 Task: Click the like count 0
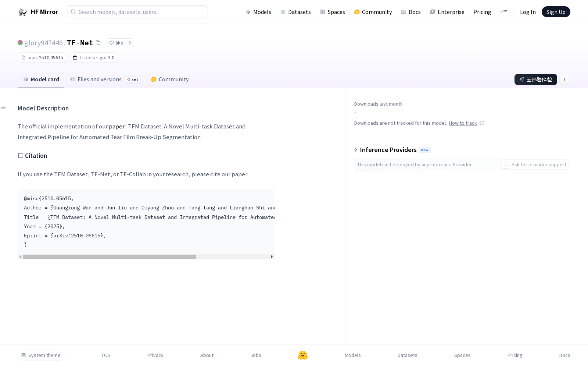130,43
